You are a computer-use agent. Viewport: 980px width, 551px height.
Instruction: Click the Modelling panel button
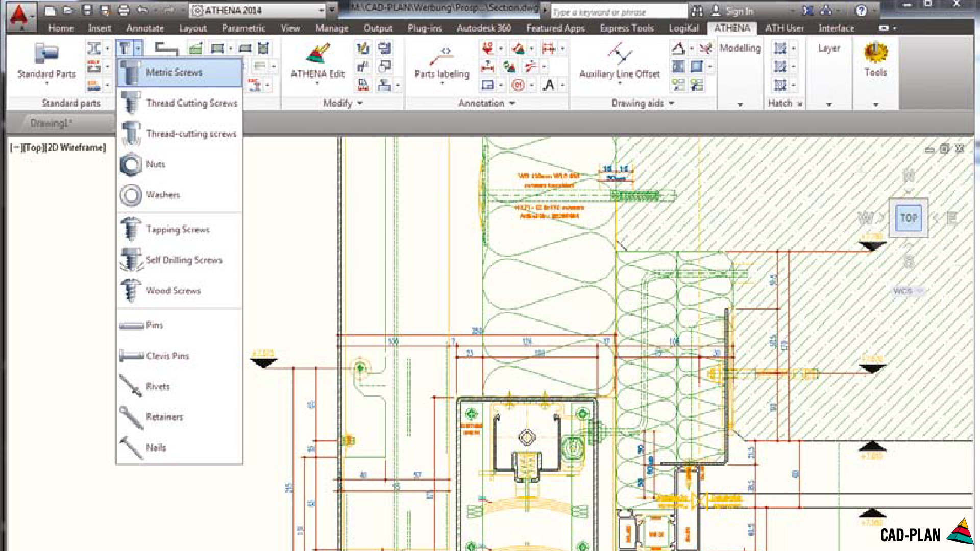click(740, 48)
